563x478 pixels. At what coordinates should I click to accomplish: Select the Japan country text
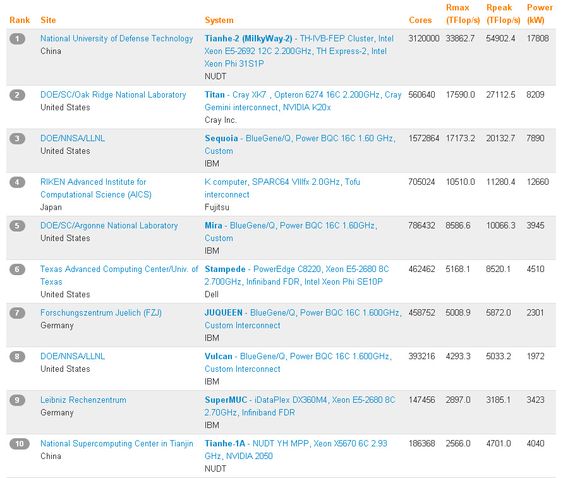pos(51,207)
